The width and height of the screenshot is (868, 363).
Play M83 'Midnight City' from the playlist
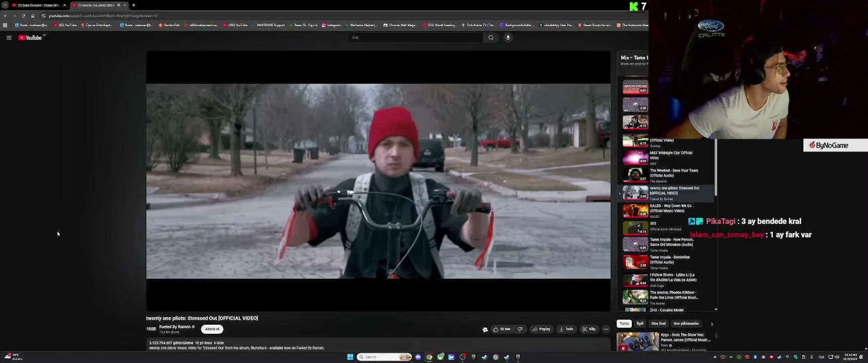(x=666, y=158)
